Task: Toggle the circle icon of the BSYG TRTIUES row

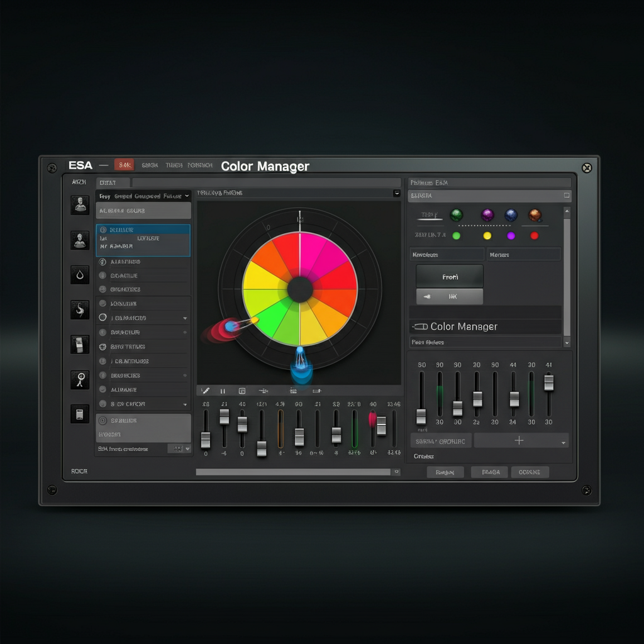Action: pos(103,347)
